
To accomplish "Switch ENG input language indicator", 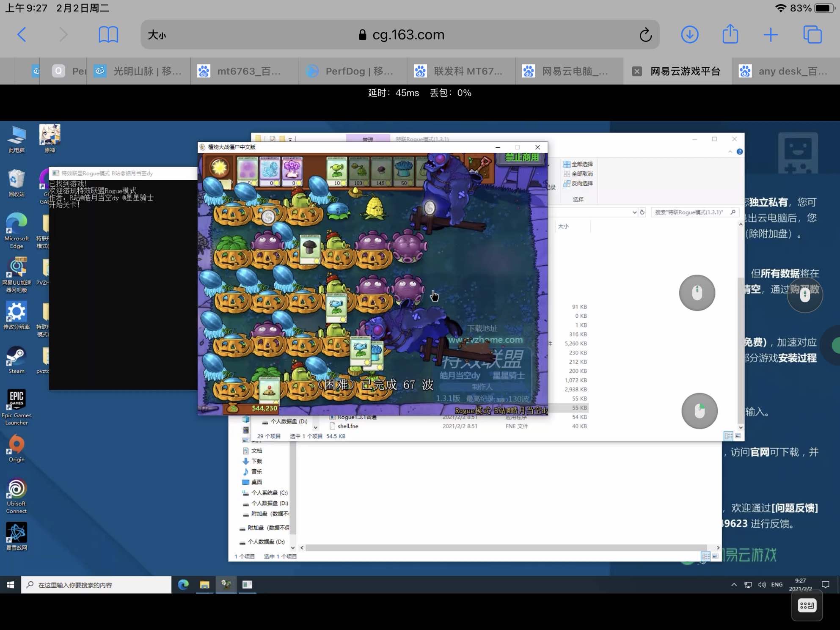I will [777, 585].
